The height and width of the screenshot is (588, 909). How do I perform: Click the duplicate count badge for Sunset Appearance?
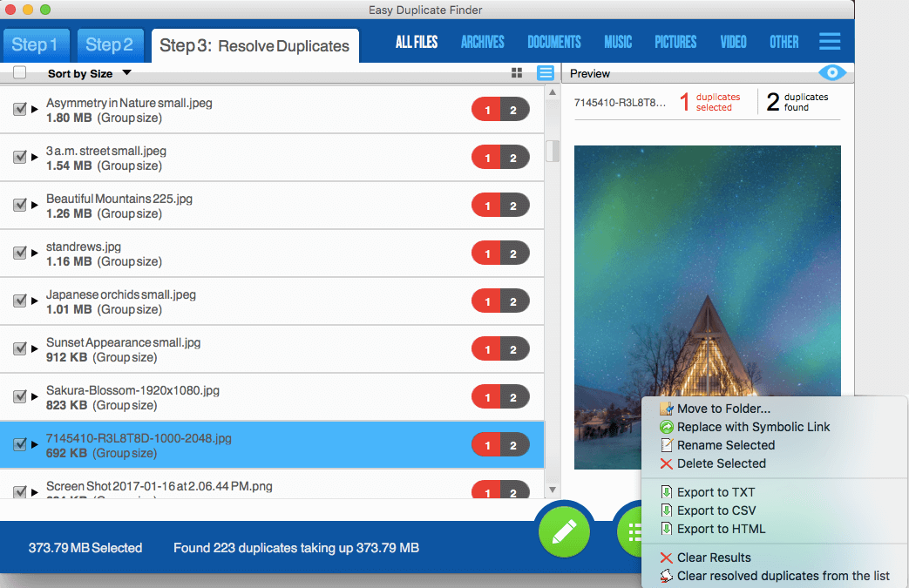pos(500,349)
